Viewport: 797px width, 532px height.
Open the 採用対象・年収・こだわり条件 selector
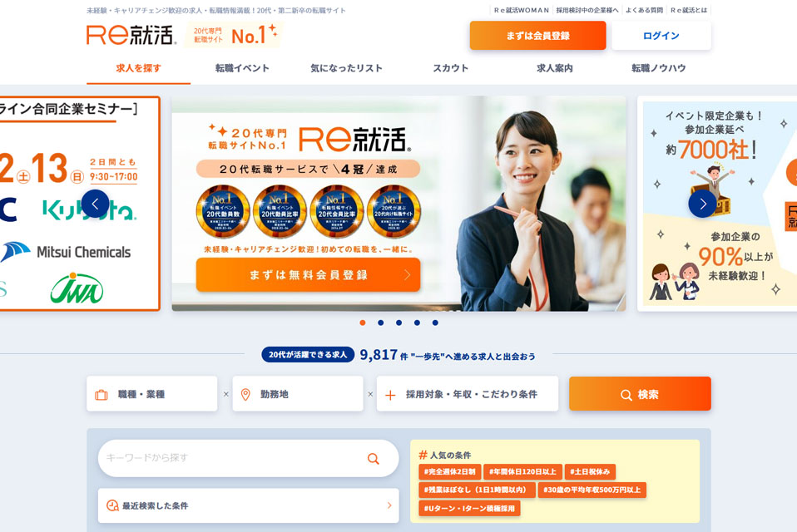[x=468, y=394]
